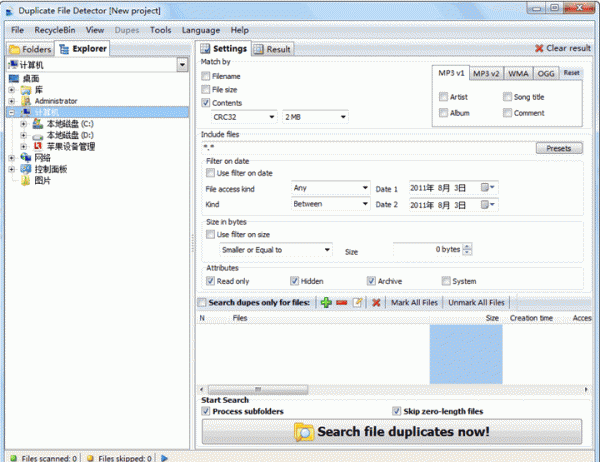Switch to the Result tab

[273, 49]
